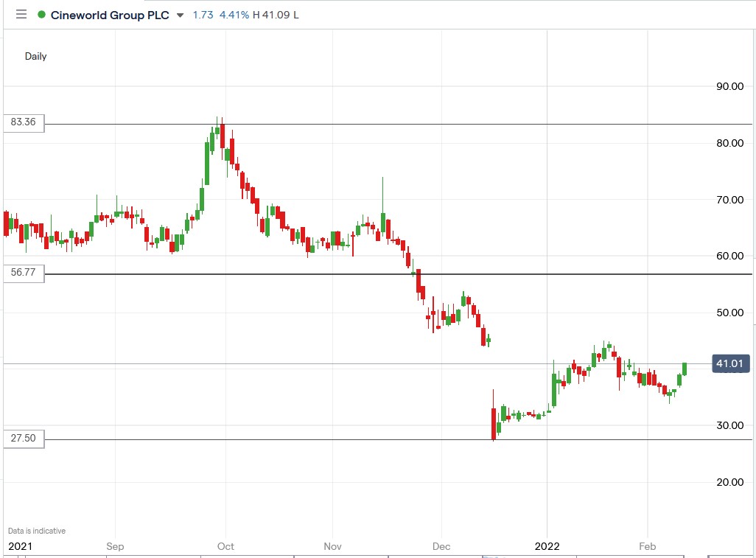Select the 27.50 price level label
This screenshot has height=558, width=756.
pos(21,439)
